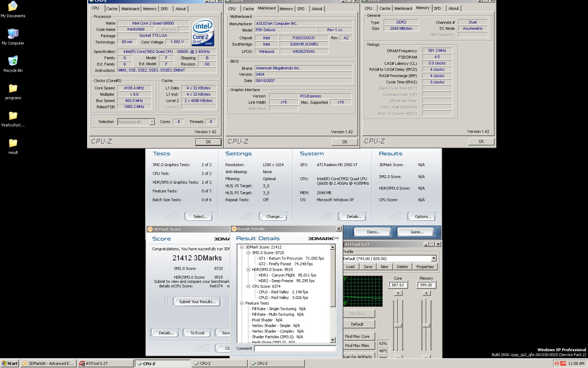The width and height of the screenshot is (588, 368).
Task: Click Load in ATITool
Action: click(350, 267)
